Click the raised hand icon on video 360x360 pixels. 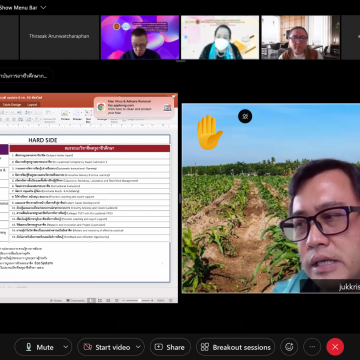(209, 132)
